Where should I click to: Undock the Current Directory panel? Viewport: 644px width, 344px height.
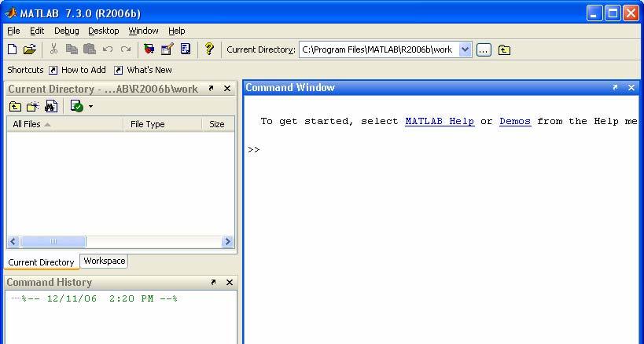click(211, 88)
